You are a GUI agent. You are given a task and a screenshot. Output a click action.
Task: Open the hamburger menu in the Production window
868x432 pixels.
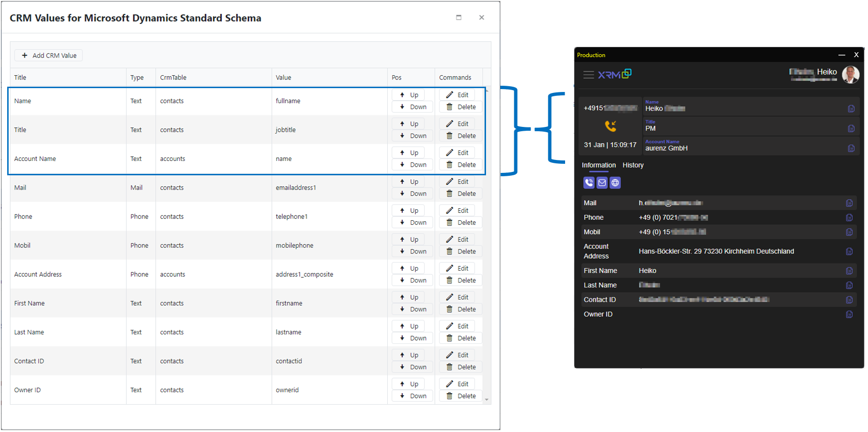589,75
